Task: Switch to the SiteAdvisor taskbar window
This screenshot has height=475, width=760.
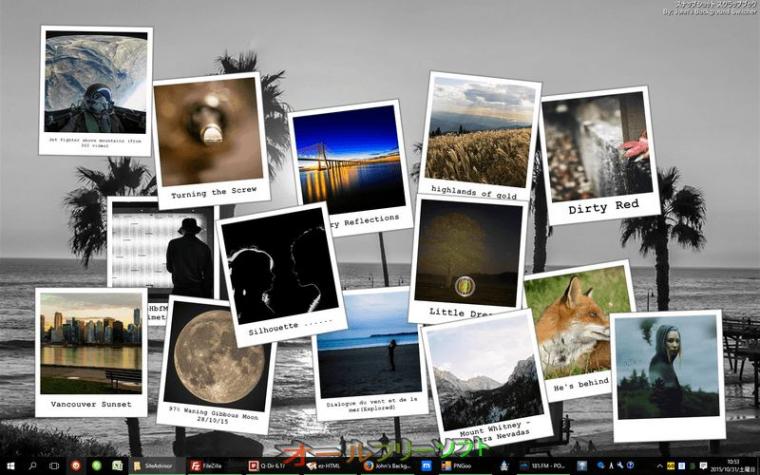Action: [x=158, y=466]
